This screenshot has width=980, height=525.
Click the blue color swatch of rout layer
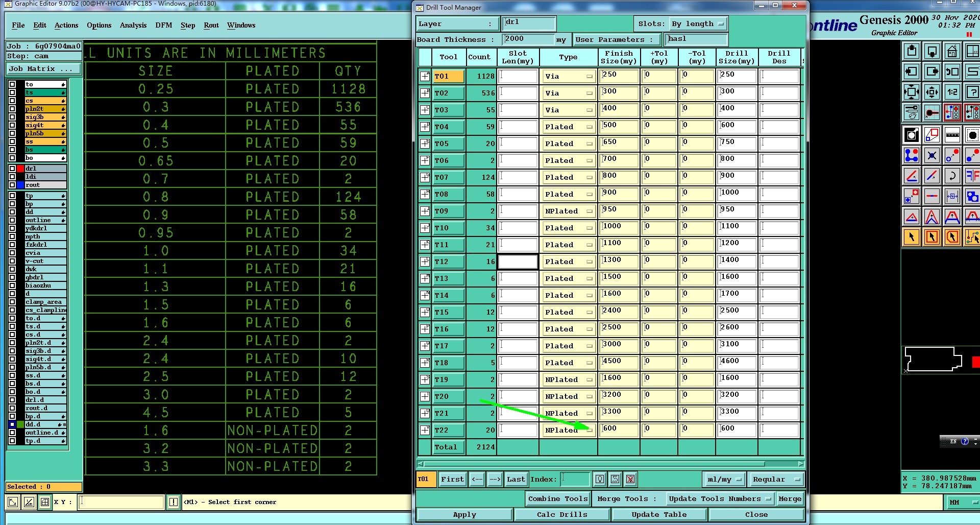tap(20, 185)
